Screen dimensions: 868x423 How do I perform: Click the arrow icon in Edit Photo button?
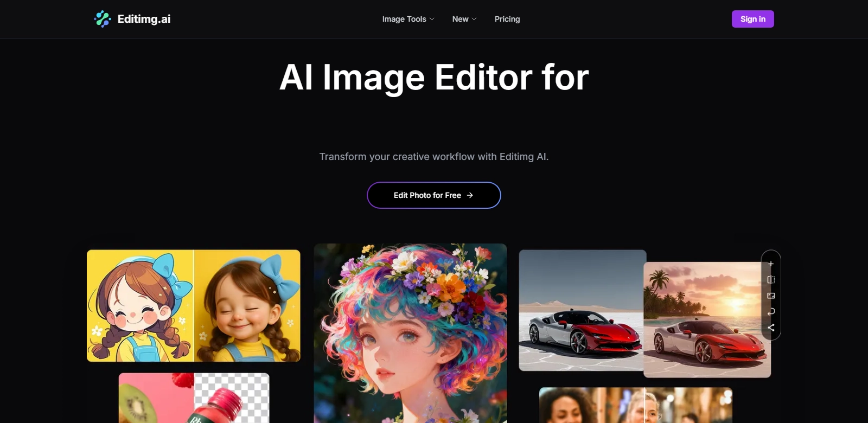point(470,195)
